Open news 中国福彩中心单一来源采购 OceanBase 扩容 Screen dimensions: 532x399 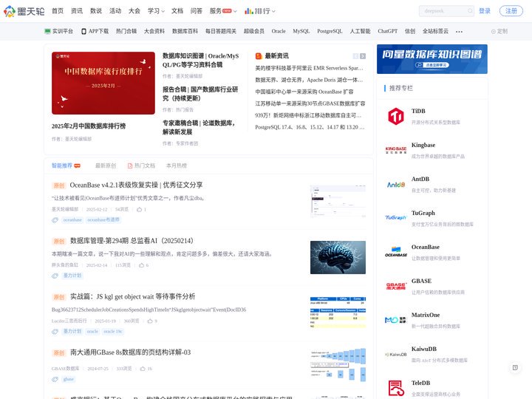304,92
